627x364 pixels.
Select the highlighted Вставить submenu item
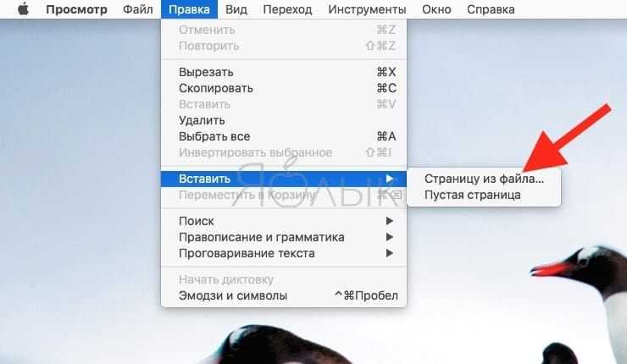click(284, 179)
